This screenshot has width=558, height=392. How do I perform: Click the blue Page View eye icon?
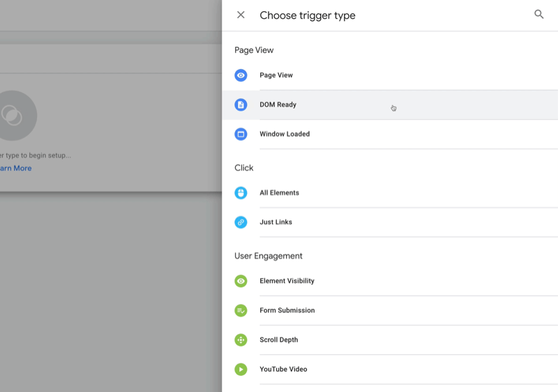241,75
